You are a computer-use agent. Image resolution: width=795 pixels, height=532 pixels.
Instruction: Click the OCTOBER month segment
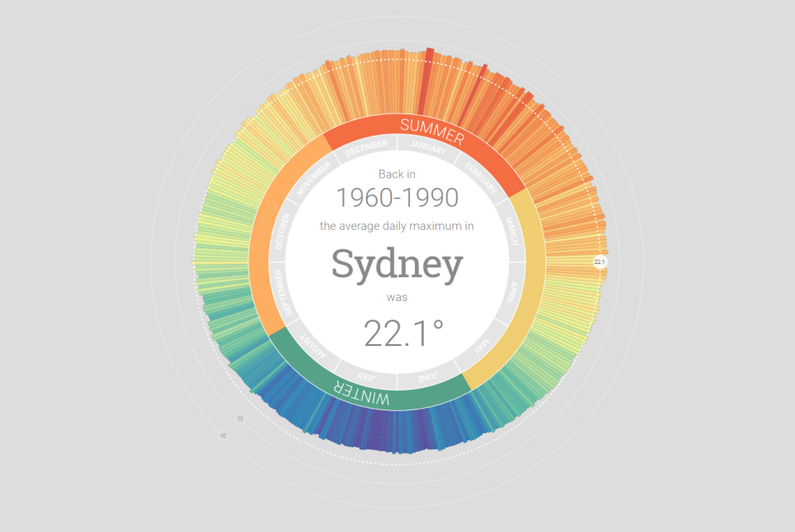283,232
